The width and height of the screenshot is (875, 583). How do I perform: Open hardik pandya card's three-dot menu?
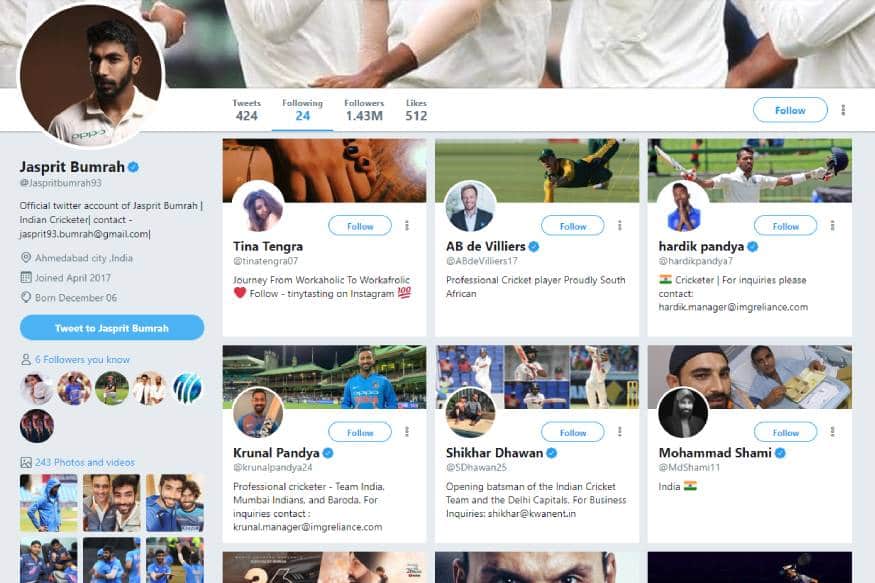833,226
